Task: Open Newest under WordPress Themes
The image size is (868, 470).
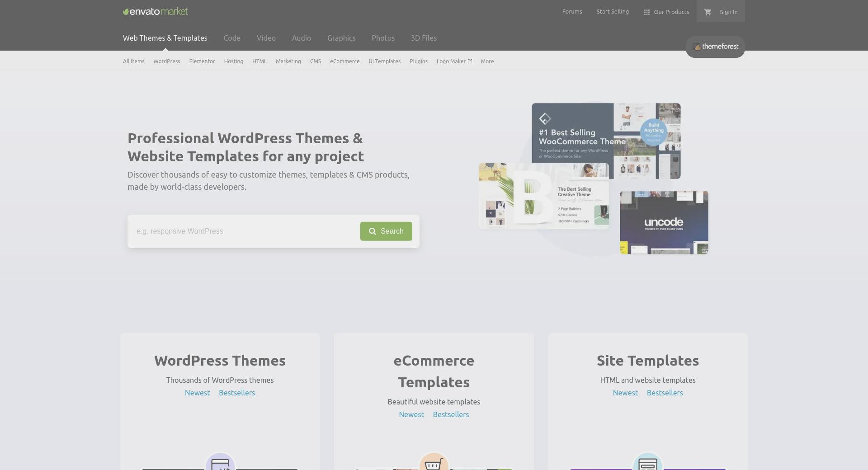Action: (x=197, y=393)
